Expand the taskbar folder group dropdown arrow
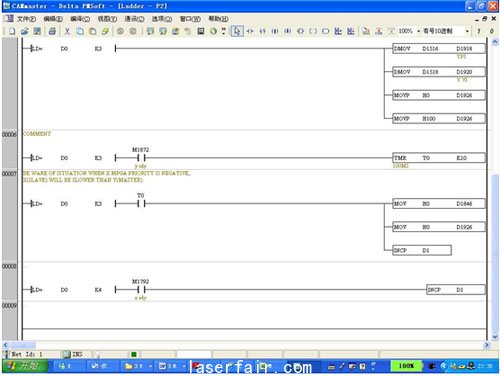This screenshot has width=500, height=377. click(150, 366)
